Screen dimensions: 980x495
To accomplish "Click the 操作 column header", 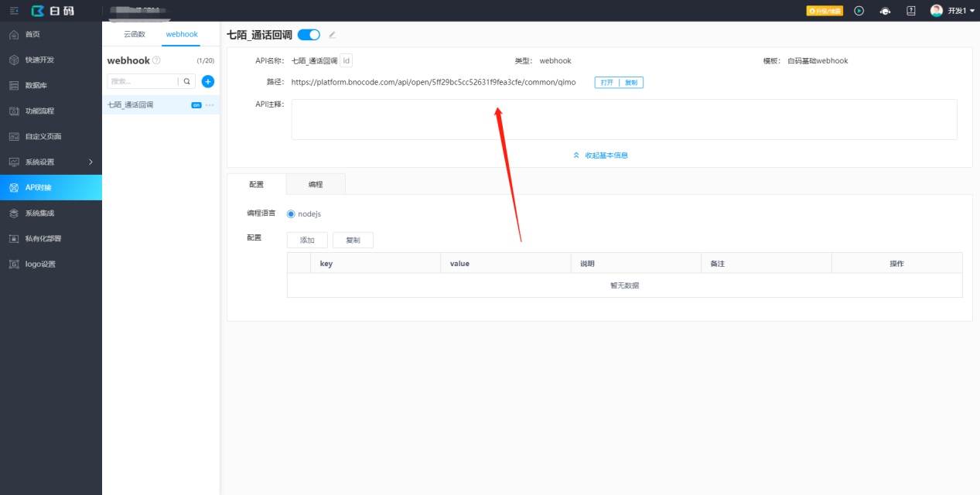I will (896, 264).
